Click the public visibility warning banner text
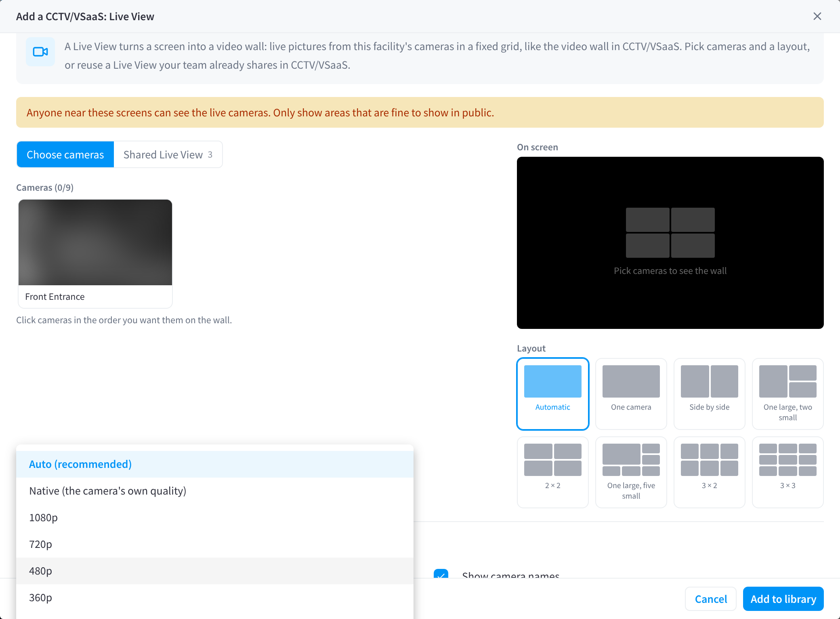The image size is (840, 619). point(260,112)
